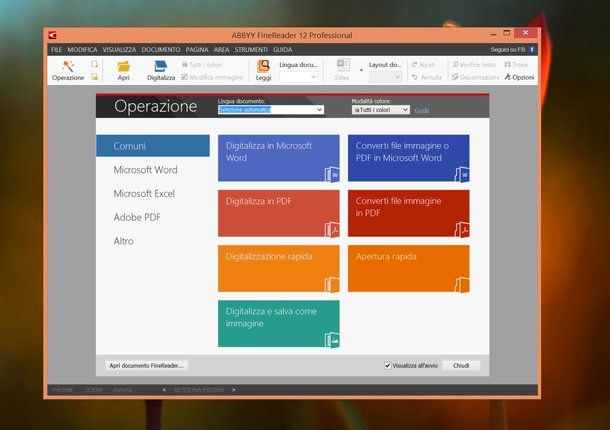Select the Adobe PDF category

137,217
